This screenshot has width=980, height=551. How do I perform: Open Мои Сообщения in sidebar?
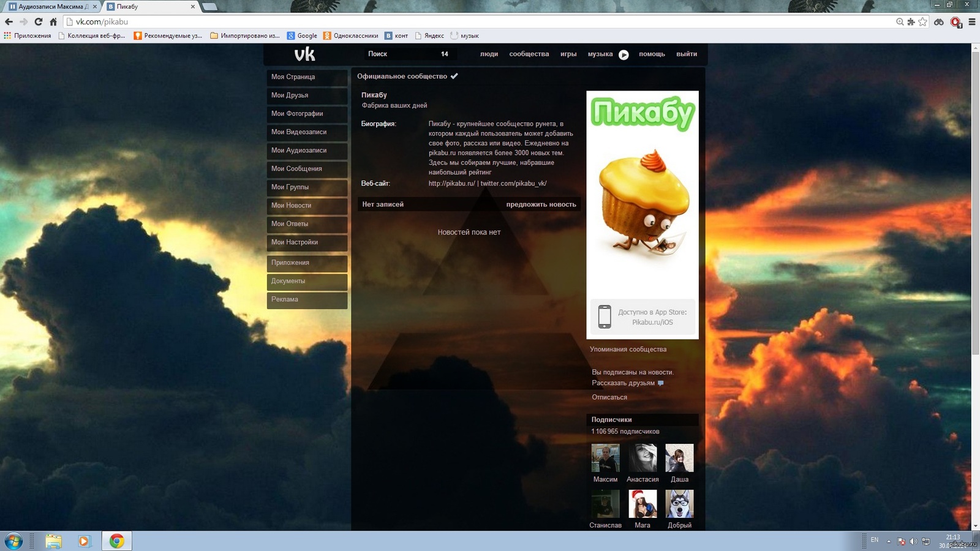(x=307, y=169)
